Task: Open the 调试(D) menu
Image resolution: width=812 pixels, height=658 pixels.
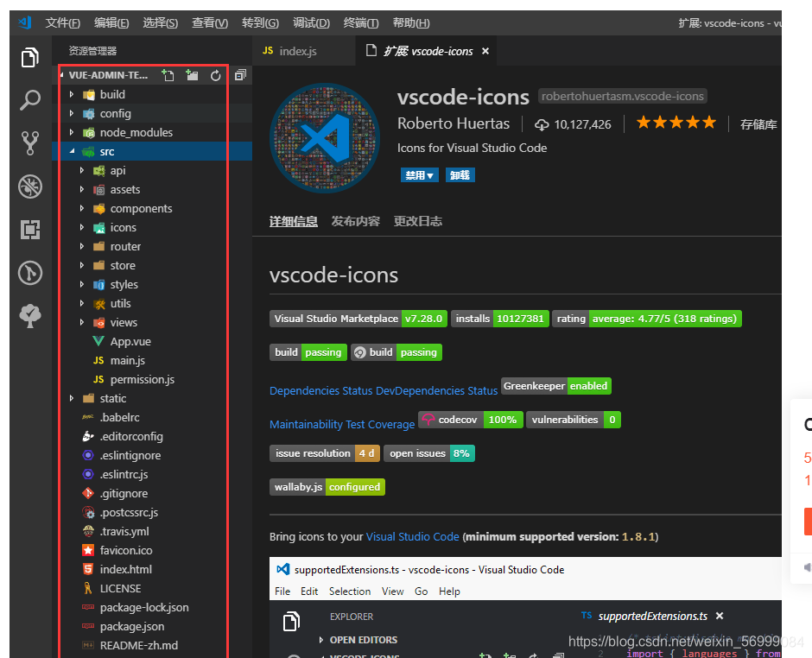Action: pyautogui.click(x=311, y=22)
